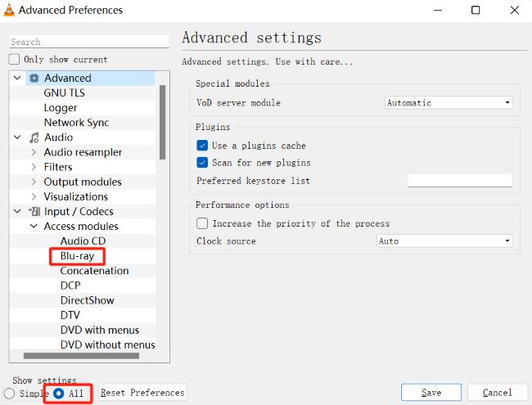Click the Reset Preferences button
This screenshot has width=532, height=405.
point(142,393)
